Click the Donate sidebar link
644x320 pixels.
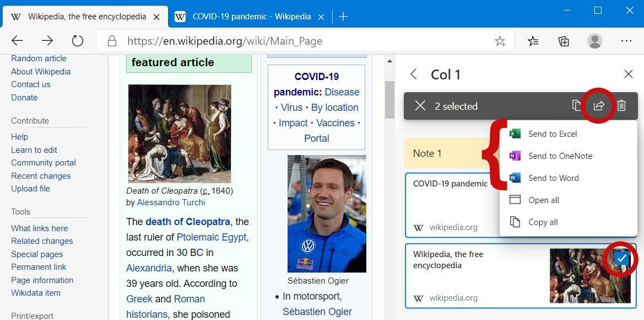point(24,98)
